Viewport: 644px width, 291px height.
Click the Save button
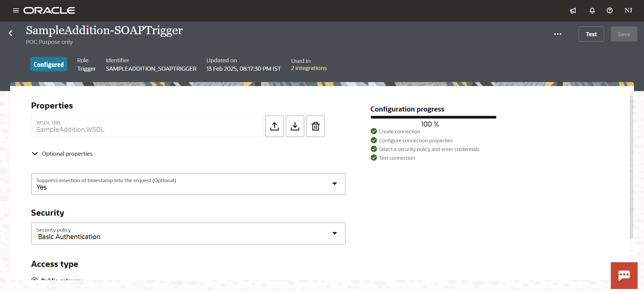pos(624,34)
